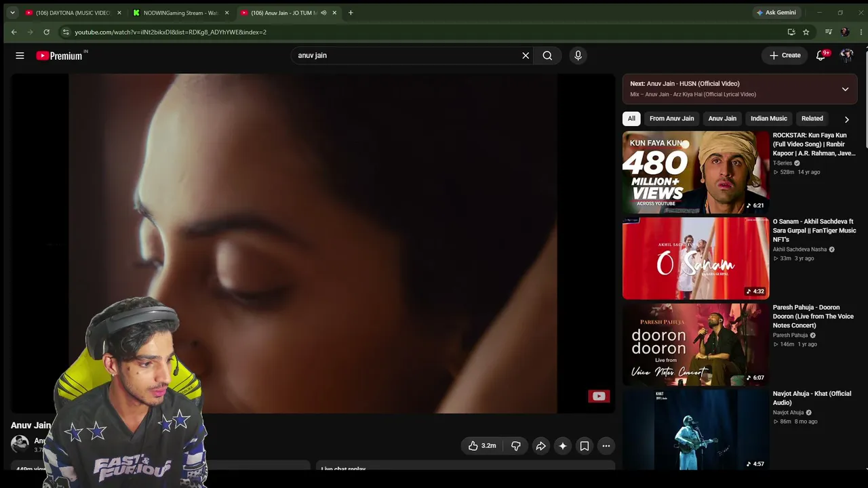Open Kun Faya Kun thumbnail
Viewport: 868px width, 488px height.
(x=696, y=172)
